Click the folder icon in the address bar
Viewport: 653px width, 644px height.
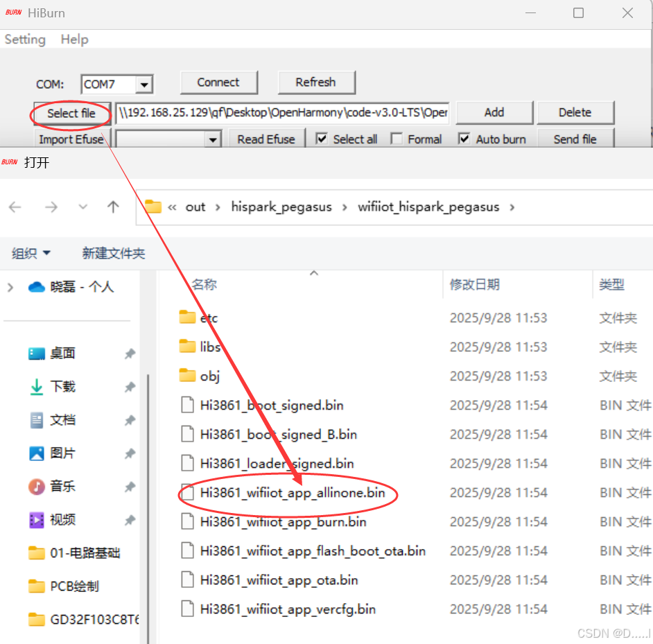pos(153,206)
